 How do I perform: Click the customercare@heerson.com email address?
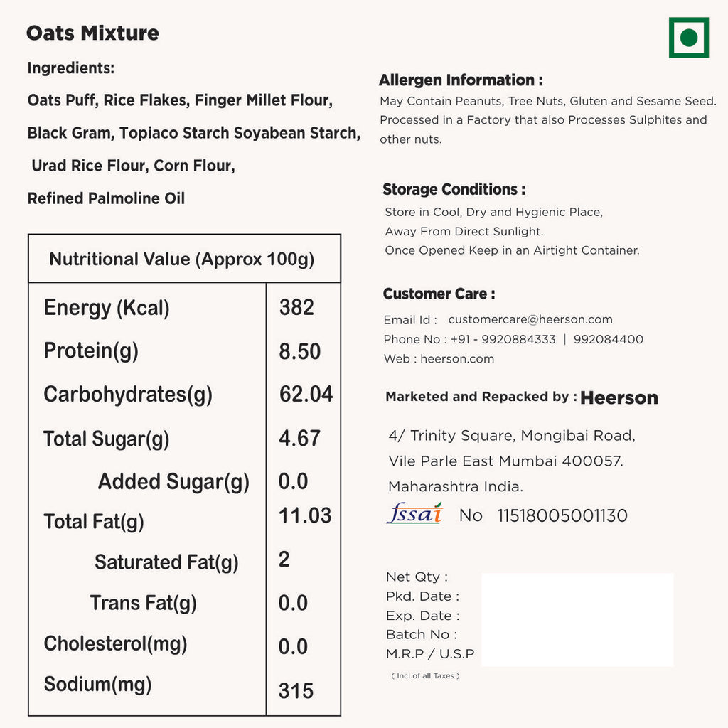530,320
